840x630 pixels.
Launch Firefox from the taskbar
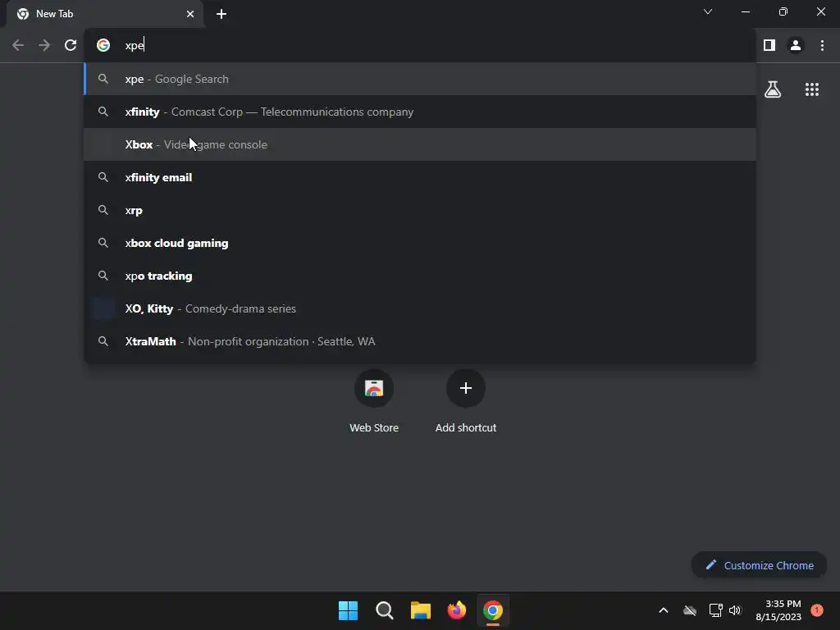(x=456, y=610)
